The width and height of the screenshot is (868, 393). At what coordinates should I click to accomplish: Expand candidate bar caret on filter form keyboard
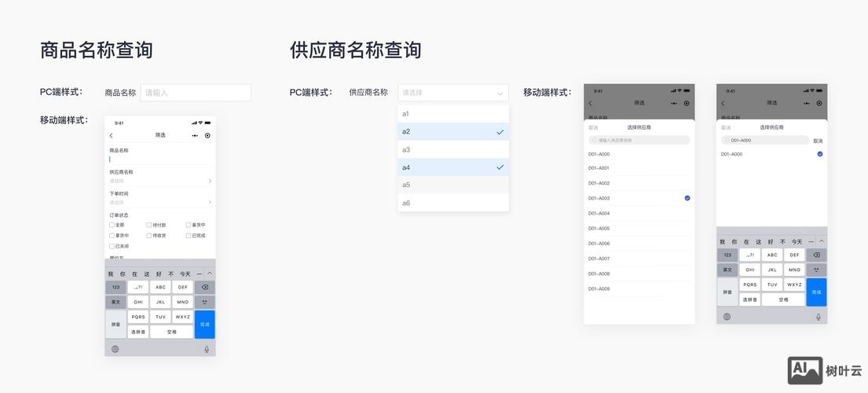point(210,274)
